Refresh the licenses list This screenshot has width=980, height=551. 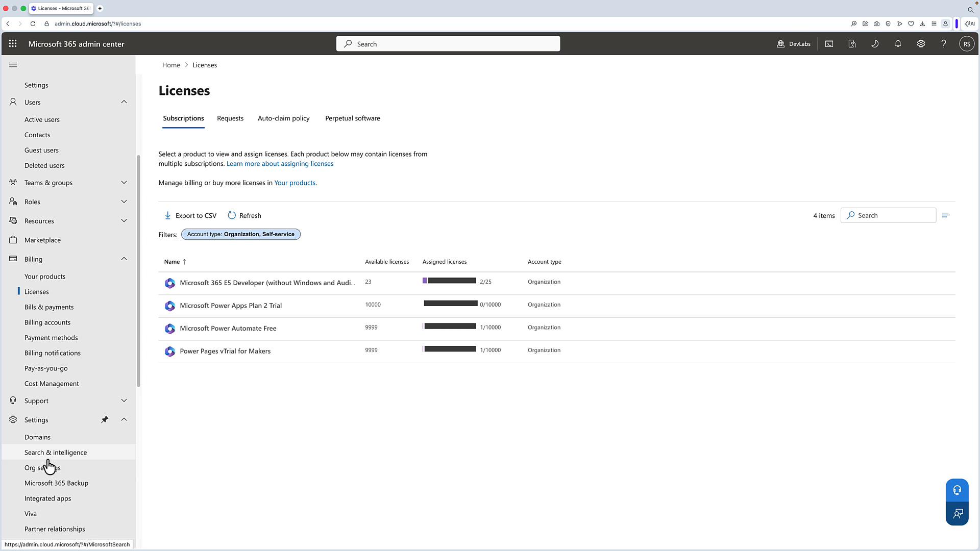pyautogui.click(x=244, y=216)
